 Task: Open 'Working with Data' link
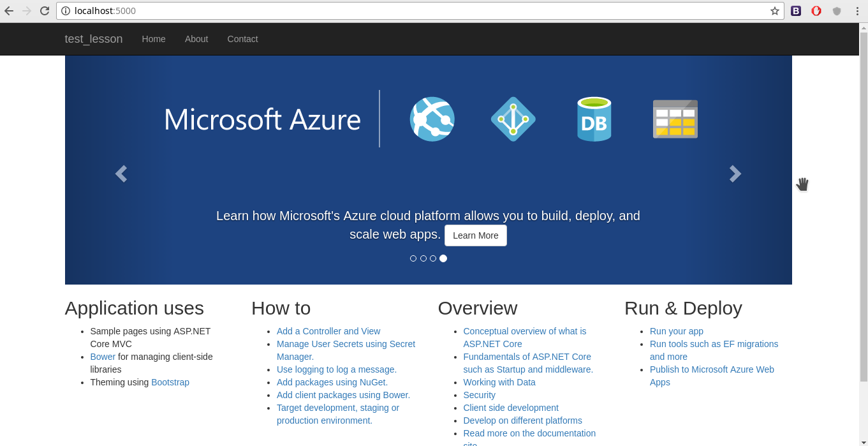coord(499,382)
